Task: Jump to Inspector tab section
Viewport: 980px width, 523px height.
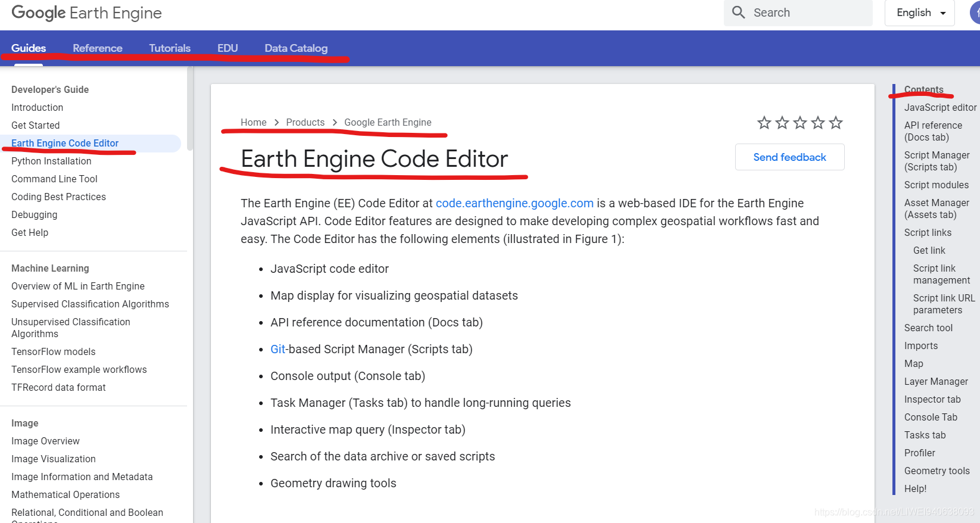Action: click(x=932, y=399)
